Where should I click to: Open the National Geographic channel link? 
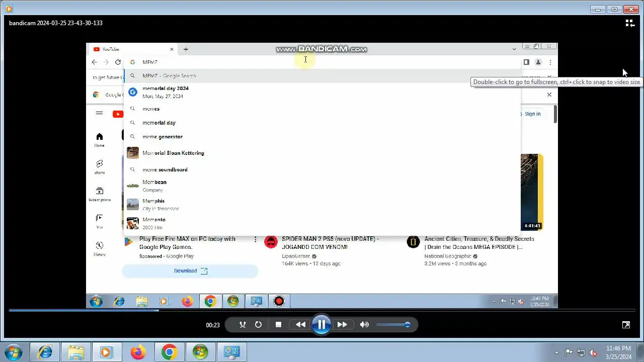point(448,256)
